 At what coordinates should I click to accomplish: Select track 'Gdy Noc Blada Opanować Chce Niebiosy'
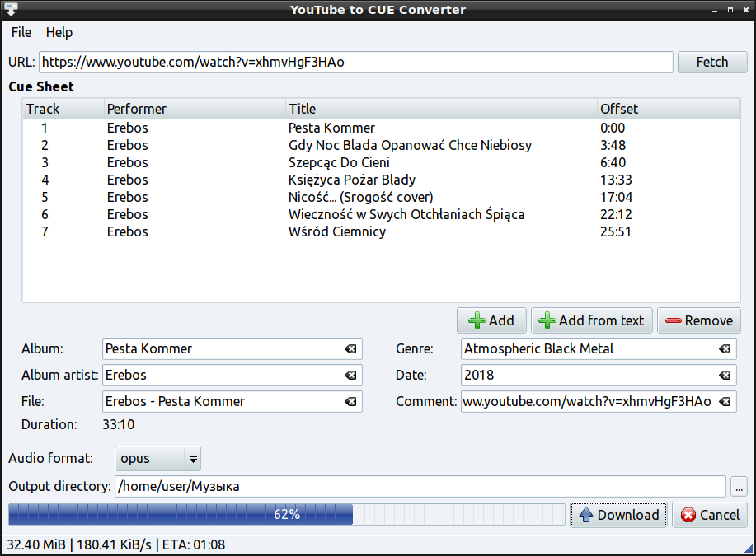coord(381,146)
